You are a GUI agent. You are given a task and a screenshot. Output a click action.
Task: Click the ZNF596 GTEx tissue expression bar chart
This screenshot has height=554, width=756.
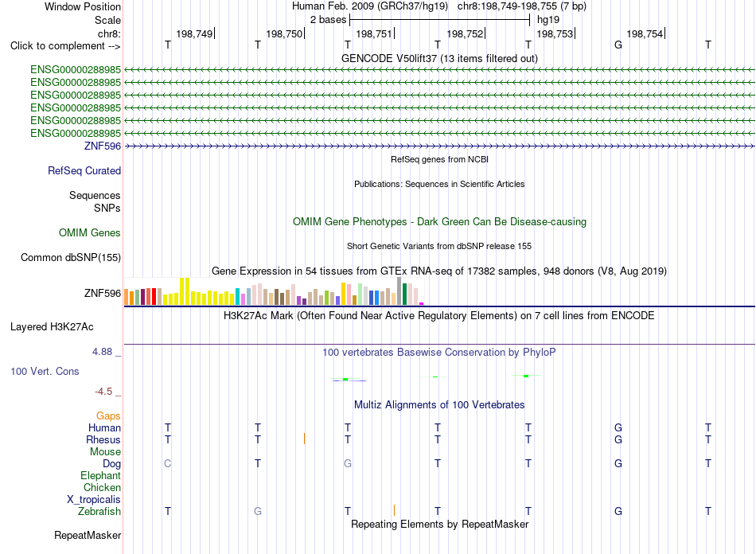(274, 291)
